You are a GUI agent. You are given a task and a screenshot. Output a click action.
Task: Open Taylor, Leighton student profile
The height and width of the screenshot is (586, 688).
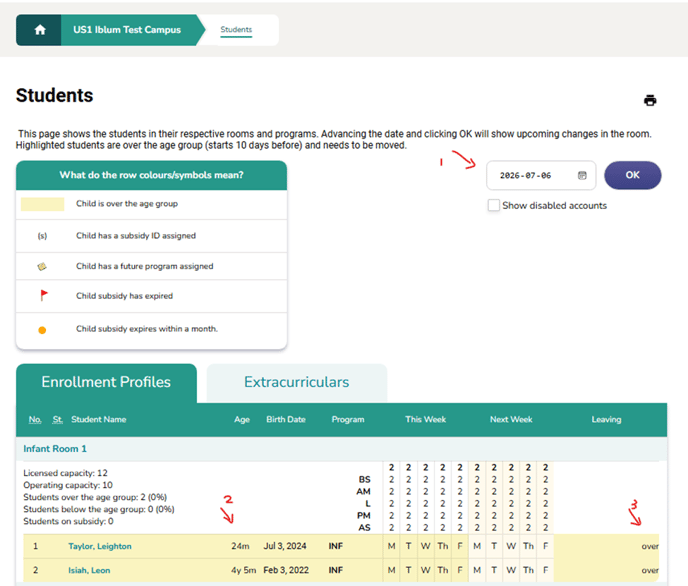[99, 546]
